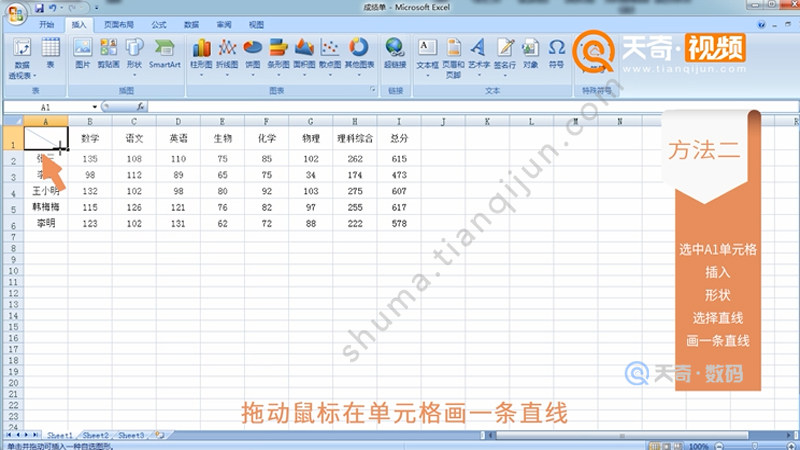Viewport: 800px width, 450px height.
Task: Expand the Name Box dropdown arrow
Action: click(x=94, y=107)
